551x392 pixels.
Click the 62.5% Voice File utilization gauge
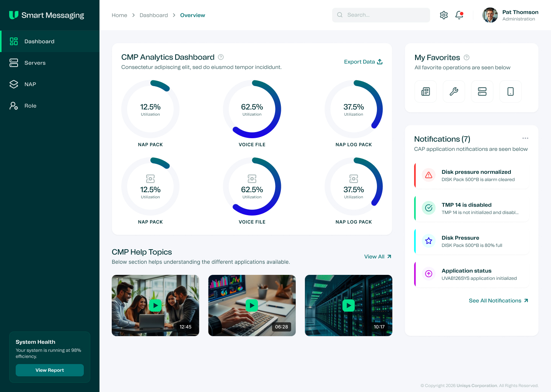point(252,109)
